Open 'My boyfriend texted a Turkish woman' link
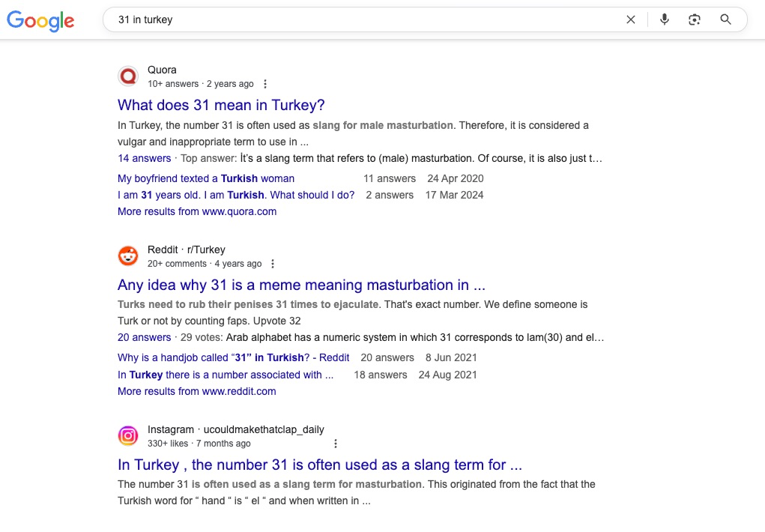765x532 pixels. tap(206, 178)
